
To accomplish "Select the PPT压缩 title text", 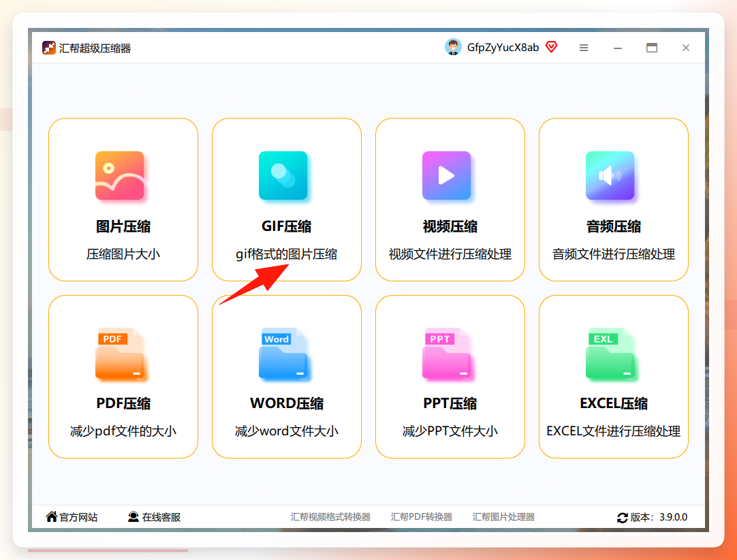I will [x=450, y=403].
